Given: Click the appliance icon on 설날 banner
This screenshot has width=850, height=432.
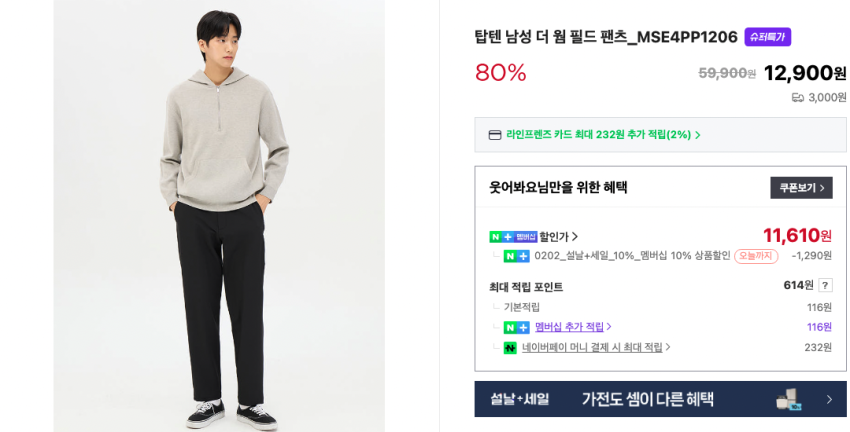Looking at the screenshot, I should click(788, 399).
